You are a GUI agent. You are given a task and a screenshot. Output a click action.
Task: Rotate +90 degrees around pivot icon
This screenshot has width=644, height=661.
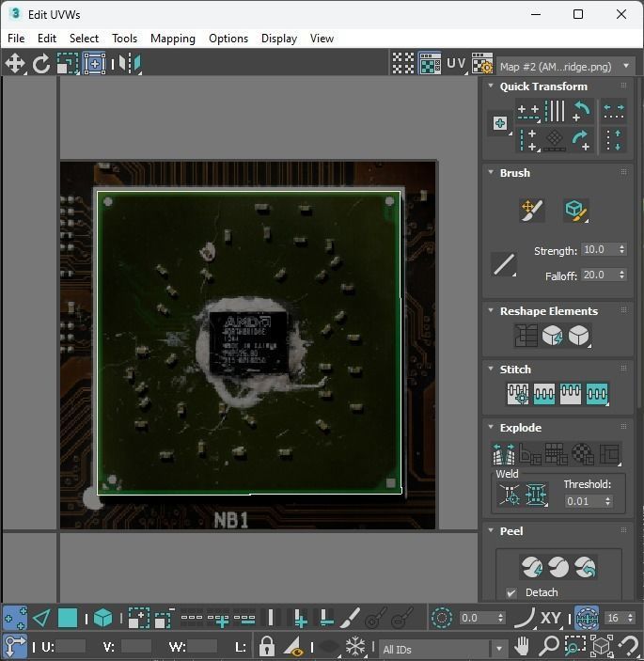tap(582, 139)
